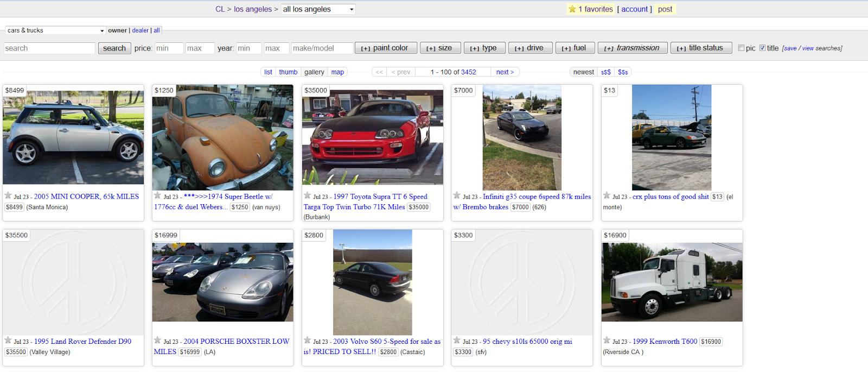The width and height of the screenshot is (868, 372).
Task: Click the search button
Action: [114, 48]
